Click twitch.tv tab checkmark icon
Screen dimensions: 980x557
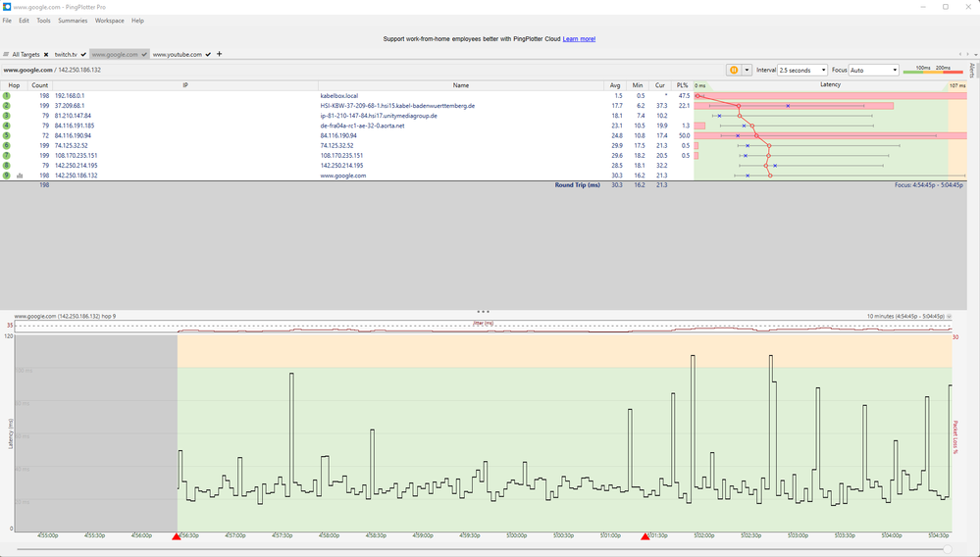(x=83, y=54)
